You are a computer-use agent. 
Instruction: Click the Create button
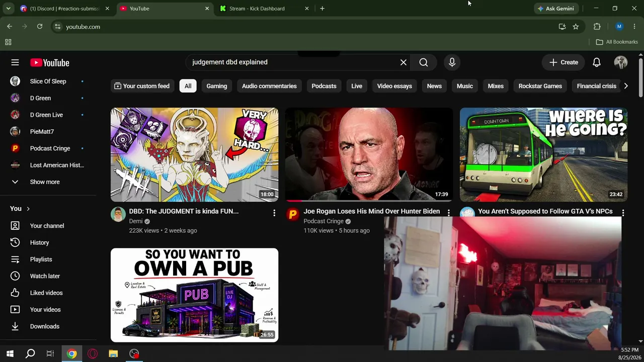[563, 62]
